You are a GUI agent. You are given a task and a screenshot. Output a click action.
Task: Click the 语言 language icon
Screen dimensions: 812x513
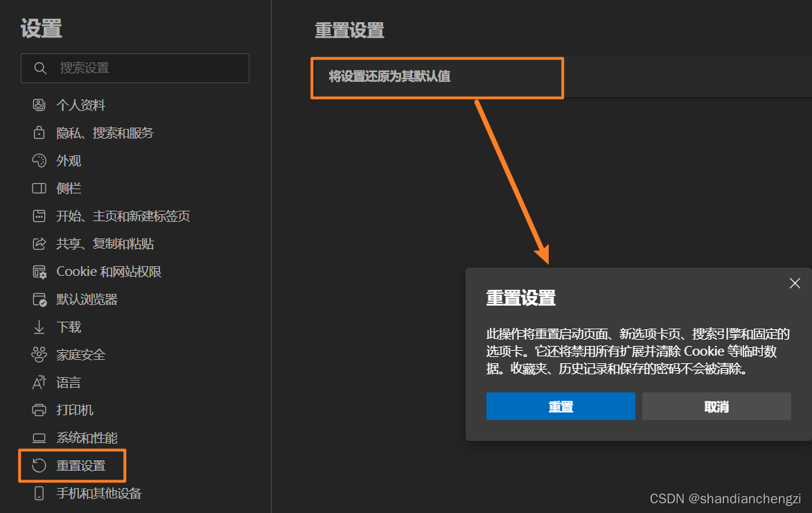click(39, 382)
